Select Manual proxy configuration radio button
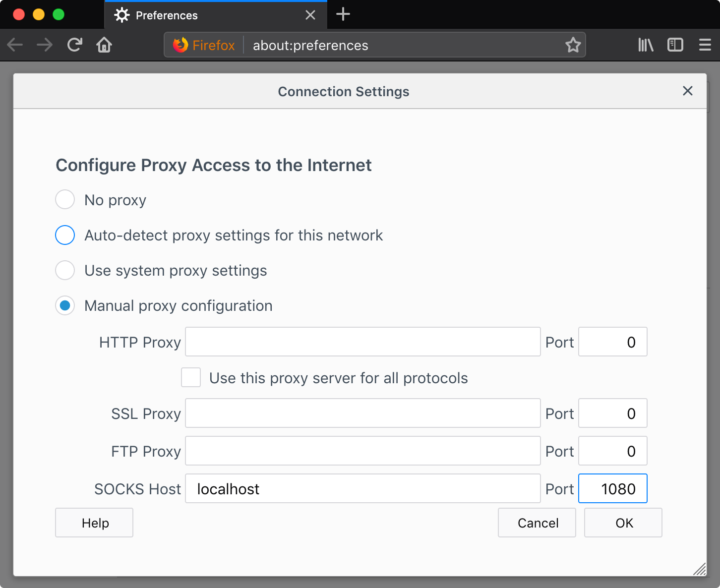Viewport: 720px width, 588px height. point(65,306)
